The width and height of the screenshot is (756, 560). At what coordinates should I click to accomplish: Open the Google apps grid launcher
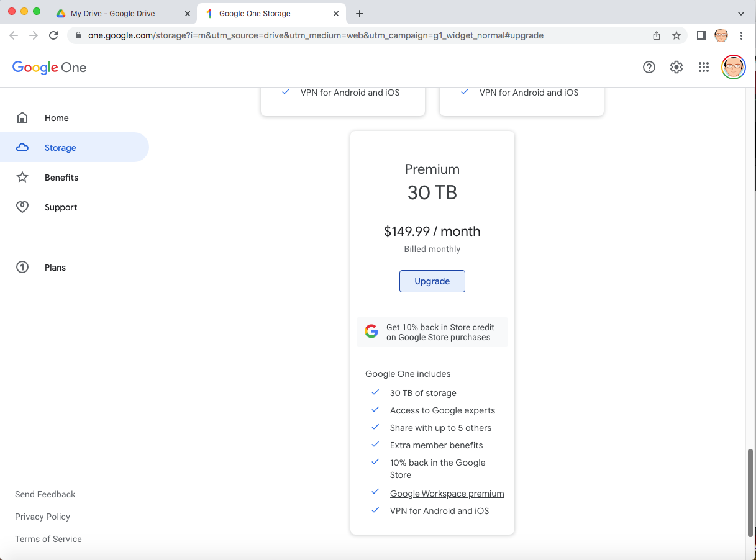[x=704, y=67]
